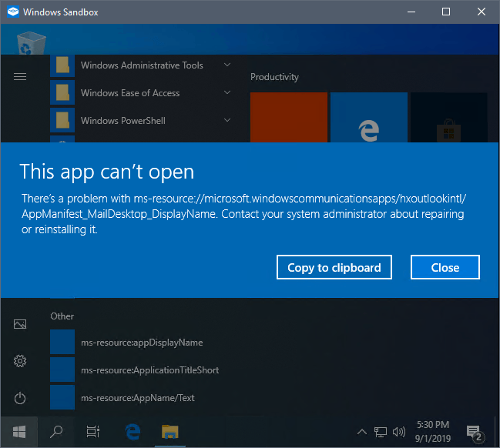This screenshot has width=500, height=448.
Task: Select the Windows Ease of Access label
Action: tap(130, 93)
